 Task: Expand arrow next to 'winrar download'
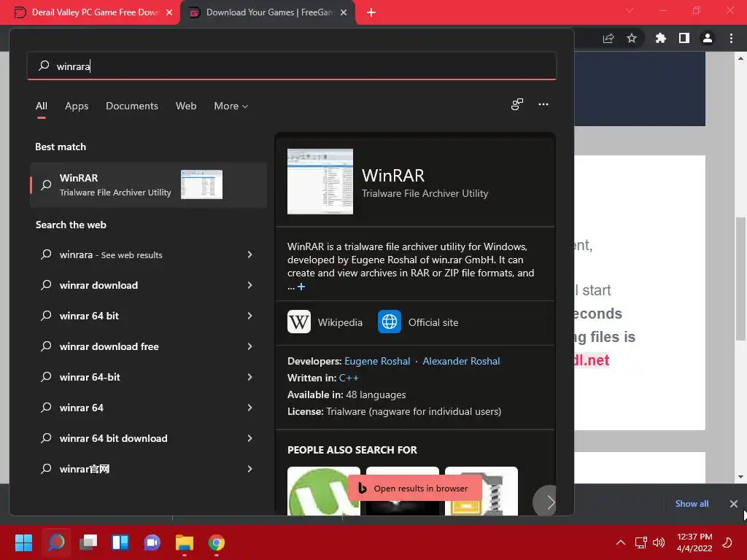(249, 285)
